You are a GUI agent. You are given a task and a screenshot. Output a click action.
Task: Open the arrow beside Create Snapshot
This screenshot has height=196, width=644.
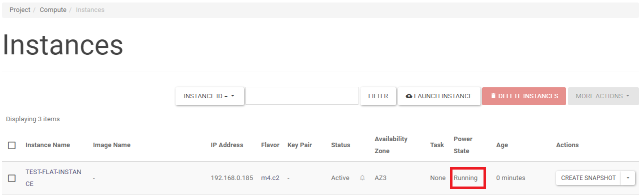tap(628, 178)
